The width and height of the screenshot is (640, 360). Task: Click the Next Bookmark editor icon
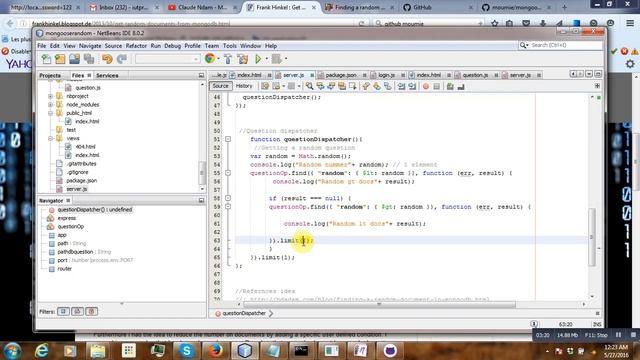[377, 86]
